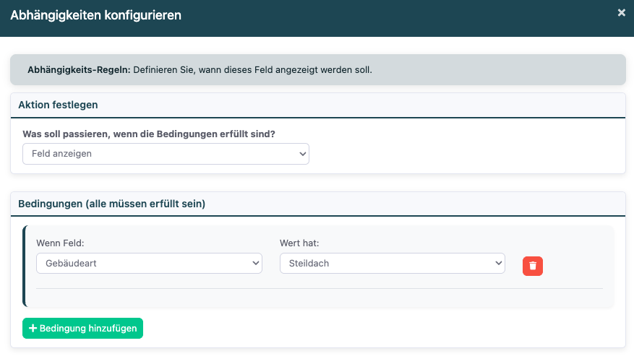Click the "Was soll passieren" question label
This screenshot has height=364, width=634.
point(154,134)
